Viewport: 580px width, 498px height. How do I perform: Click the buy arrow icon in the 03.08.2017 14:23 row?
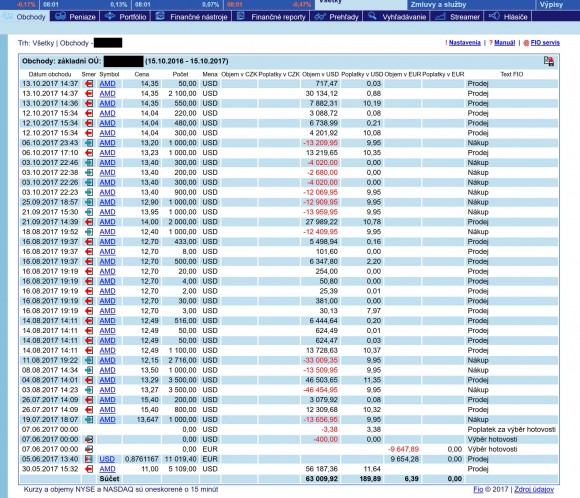pyautogui.click(x=89, y=390)
